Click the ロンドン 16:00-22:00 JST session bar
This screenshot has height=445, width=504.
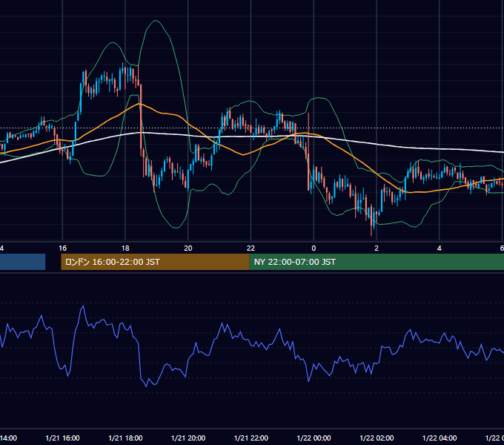pyautogui.click(x=155, y=262)
